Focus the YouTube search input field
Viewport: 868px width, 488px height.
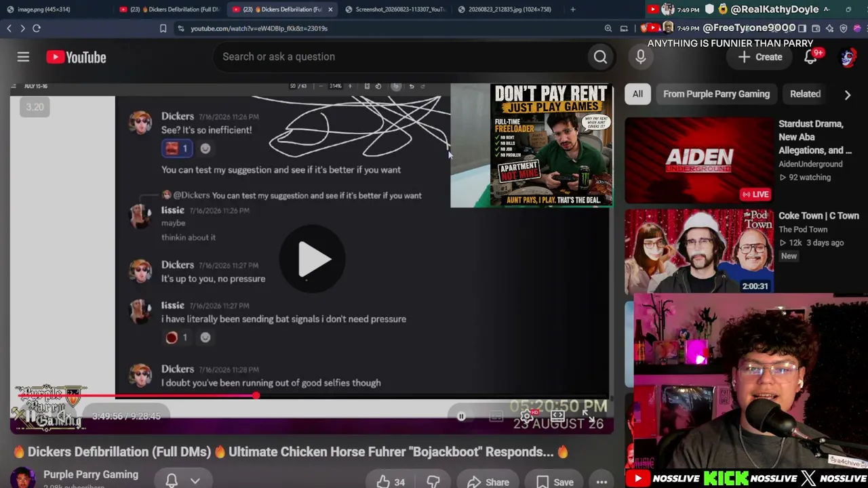(400, 57)
